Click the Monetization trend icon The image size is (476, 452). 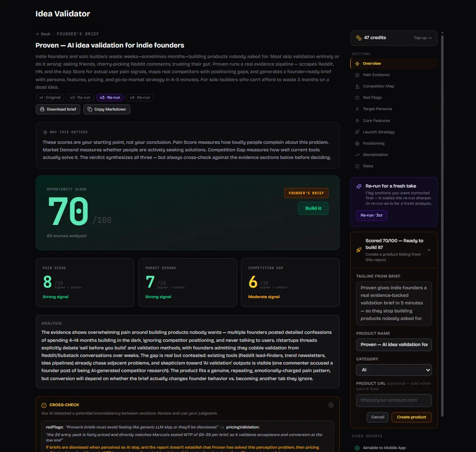click(357, 155)
